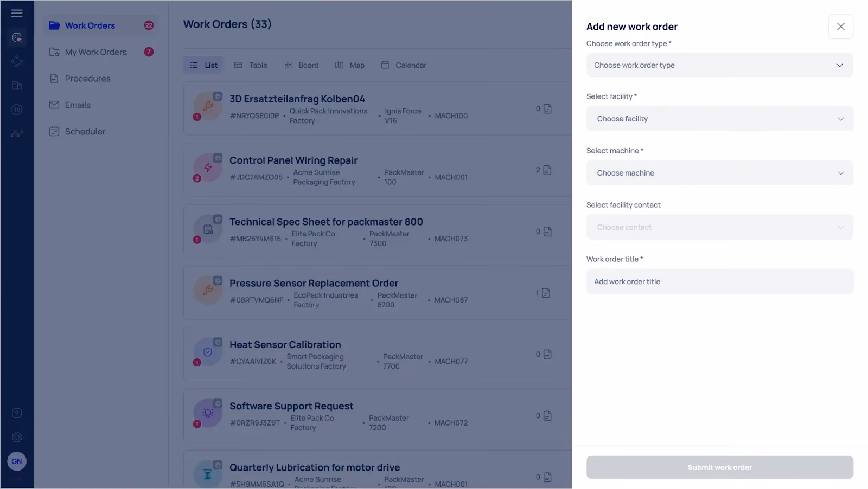Switch to the Map view tab
Screen dimensions: 868x489
350,65
